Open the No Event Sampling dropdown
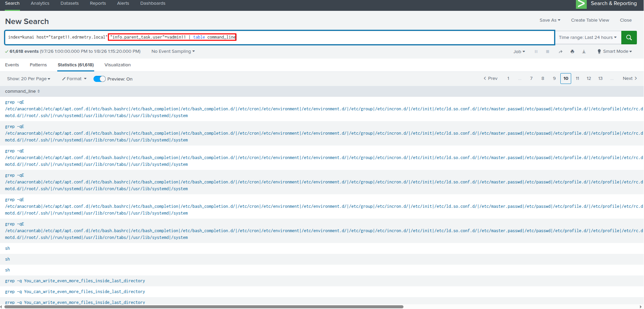 point(173,51)
